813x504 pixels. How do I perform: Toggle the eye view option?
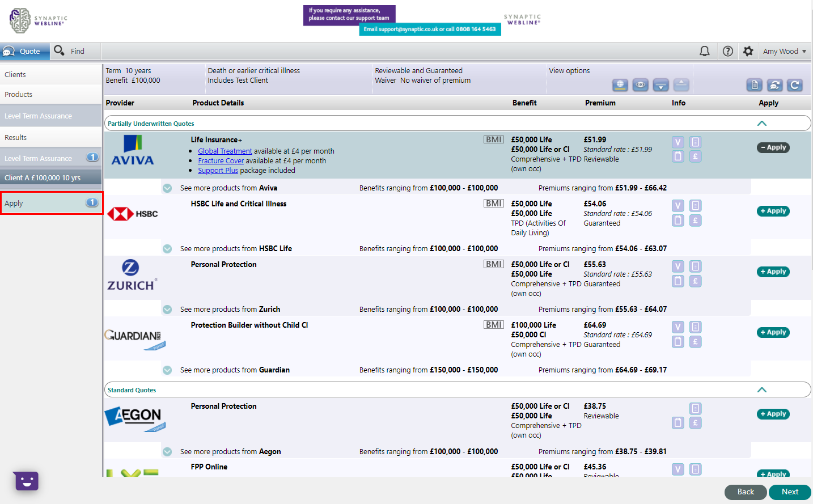tap(641, 85)
